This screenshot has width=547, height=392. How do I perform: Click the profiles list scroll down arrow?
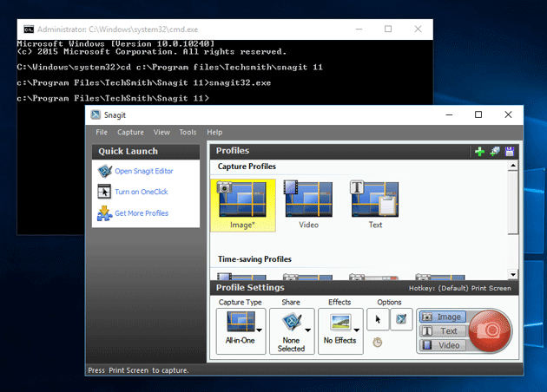point(513,275)
